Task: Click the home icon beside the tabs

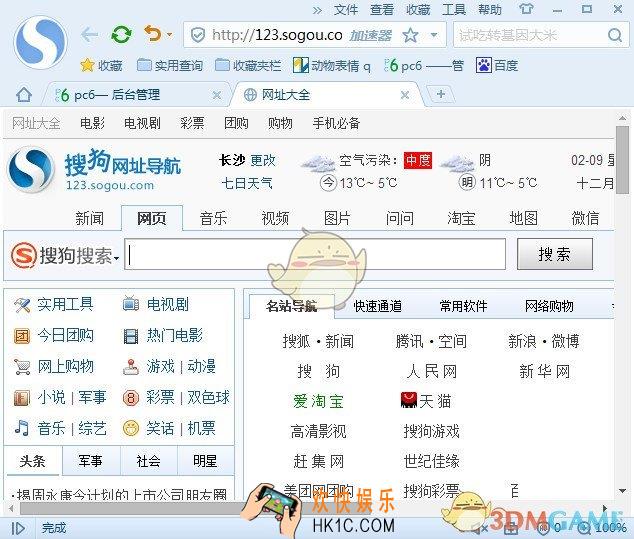Action: tap(24, 95)
